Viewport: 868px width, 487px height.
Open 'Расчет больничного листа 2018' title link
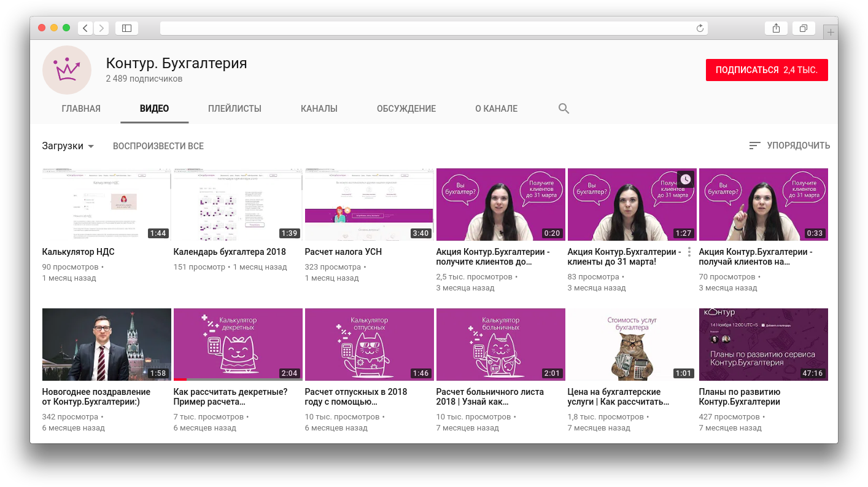coord(489,397)
